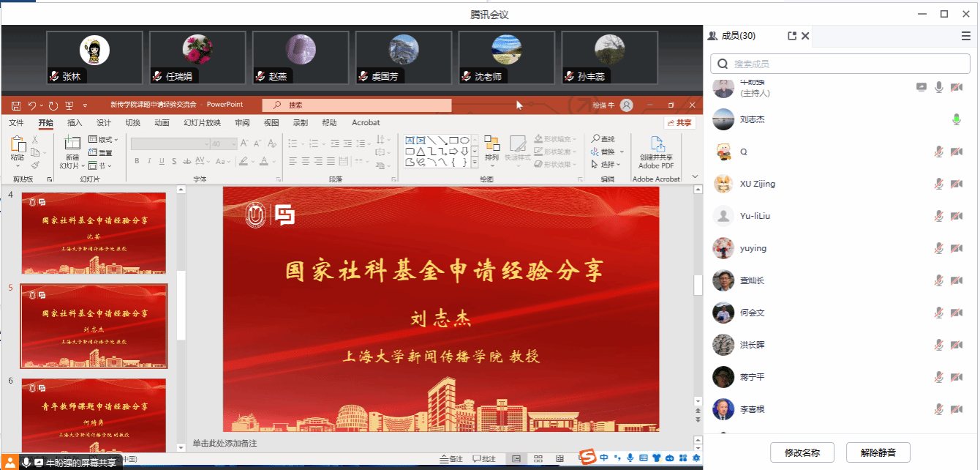Open the members panel hamburger menu
Viewport: 980px width, 470px height.
point(965,36)
